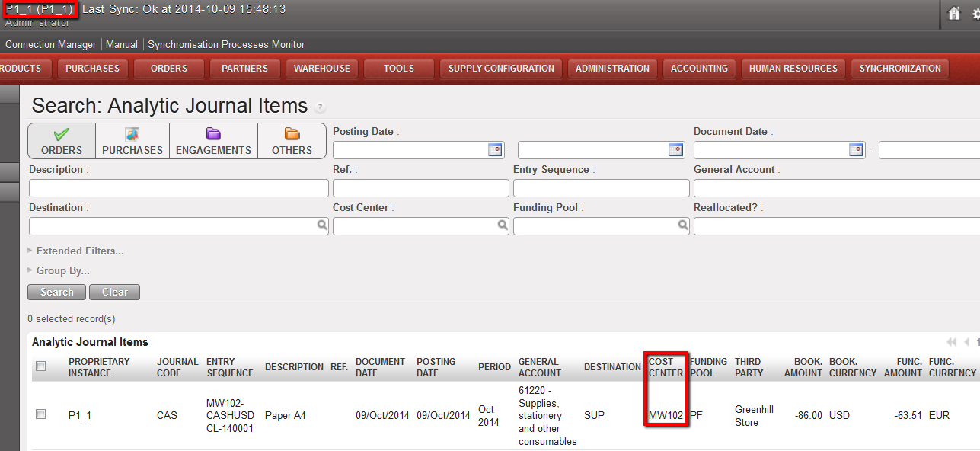Sort by Proprietary Instance column header
Viewport: 980px width, 451px height.
coord(99,367)
